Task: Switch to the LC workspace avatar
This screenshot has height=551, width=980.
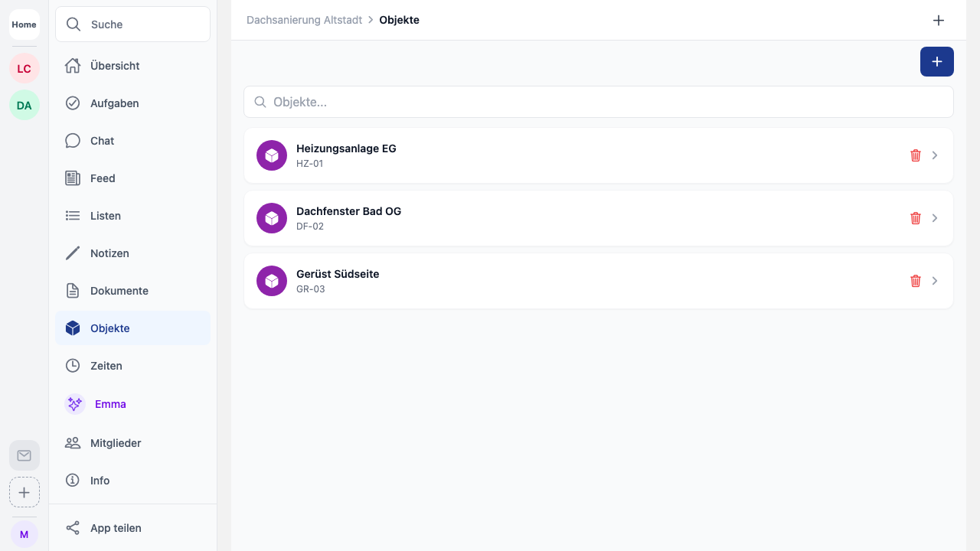Action: pos(24,69)
